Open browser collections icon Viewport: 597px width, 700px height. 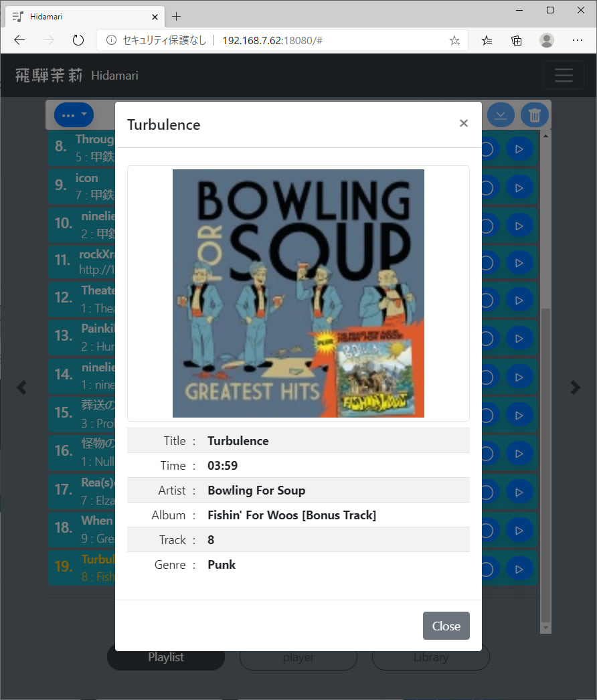coord(516,41)
